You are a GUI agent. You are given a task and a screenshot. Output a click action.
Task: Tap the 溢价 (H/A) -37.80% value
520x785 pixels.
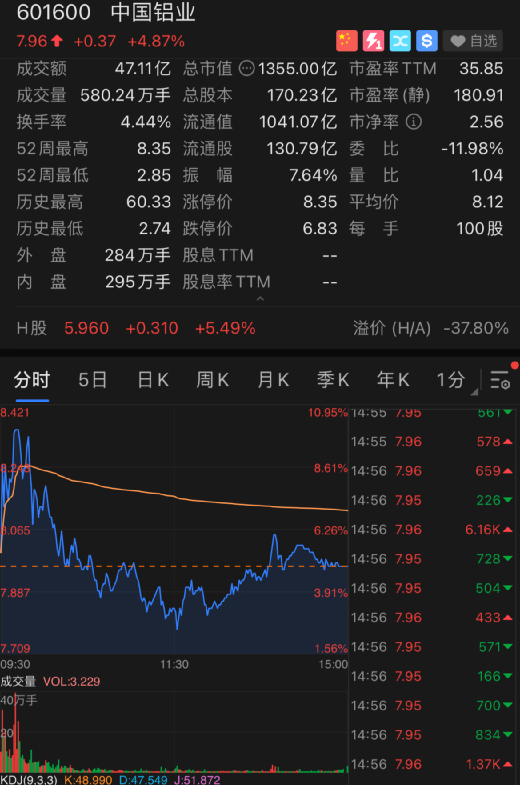(476, 328)
